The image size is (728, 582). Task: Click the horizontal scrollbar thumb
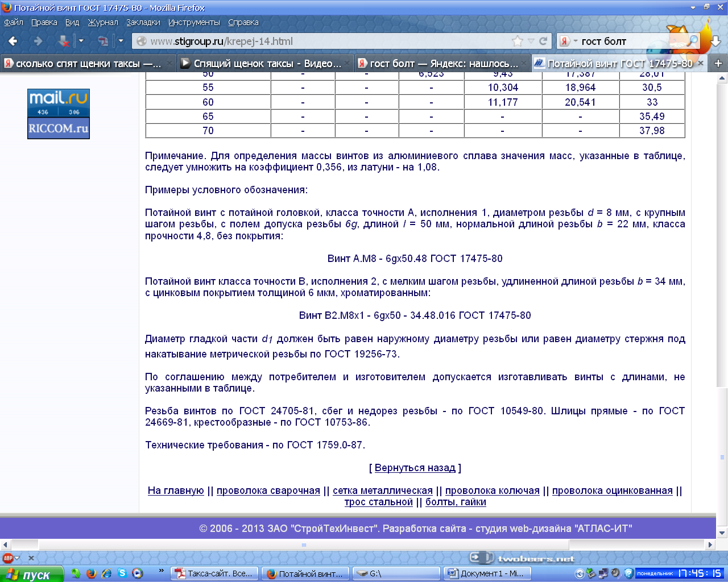tap(304, 544)
